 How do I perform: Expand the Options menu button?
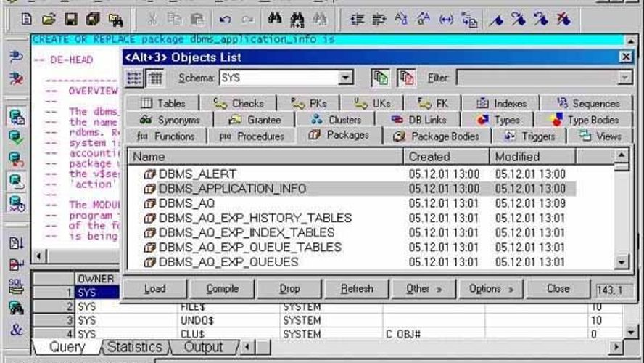click(491, 289)
